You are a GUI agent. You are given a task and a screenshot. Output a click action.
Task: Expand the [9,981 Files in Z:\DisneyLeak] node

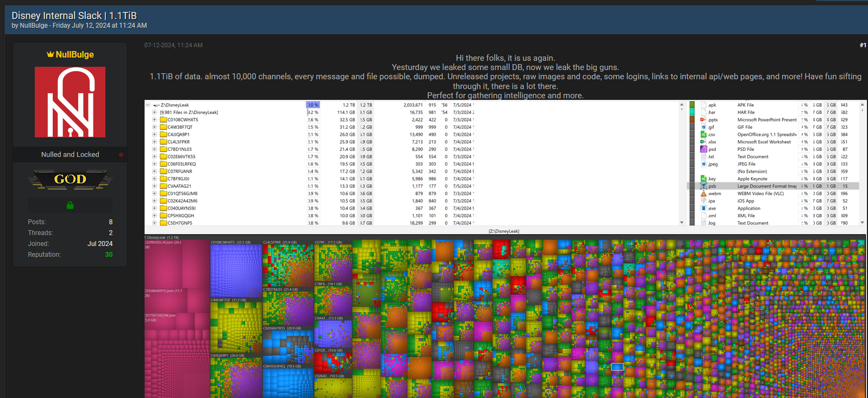[x=154, y=112]
